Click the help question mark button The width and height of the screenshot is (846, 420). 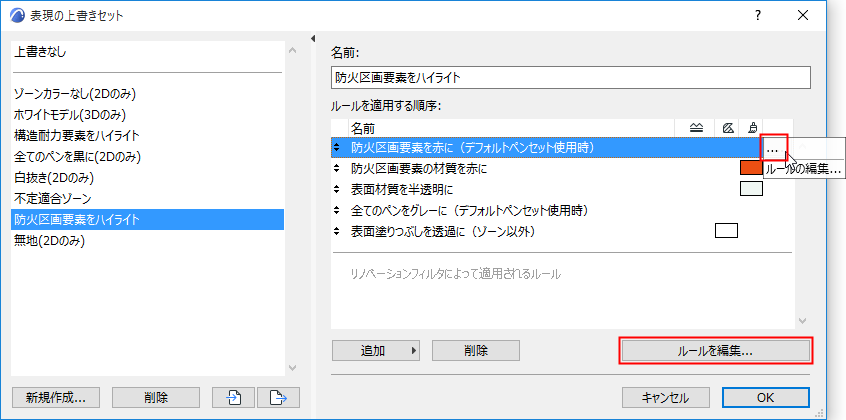click(758, 15)
